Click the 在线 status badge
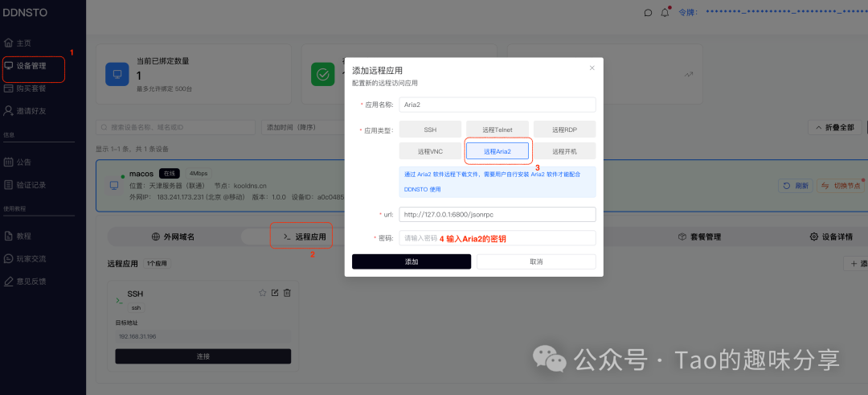The width and height of the screenshot is (868, 395). pos(169,174)
